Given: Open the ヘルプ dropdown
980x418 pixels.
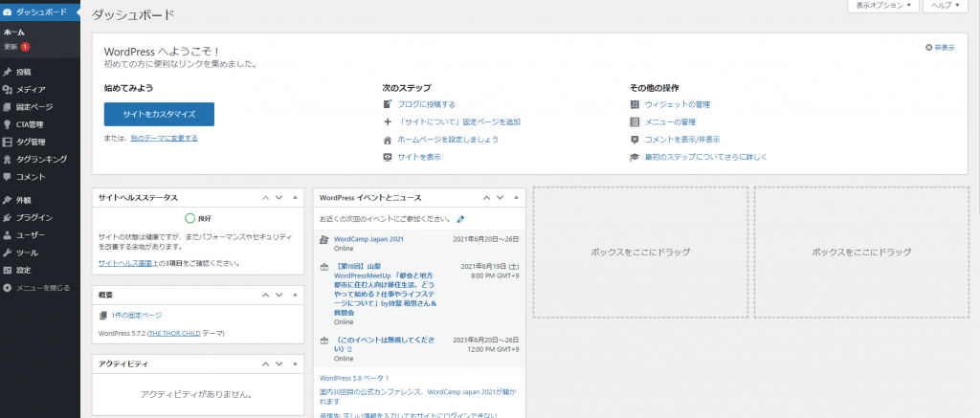Looking at the screenshot, I should point(946,5).
